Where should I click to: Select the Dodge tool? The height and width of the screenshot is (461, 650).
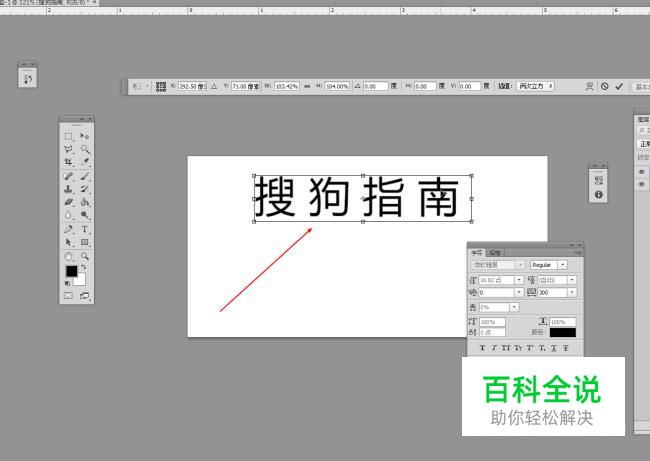[x=85, y=215]
